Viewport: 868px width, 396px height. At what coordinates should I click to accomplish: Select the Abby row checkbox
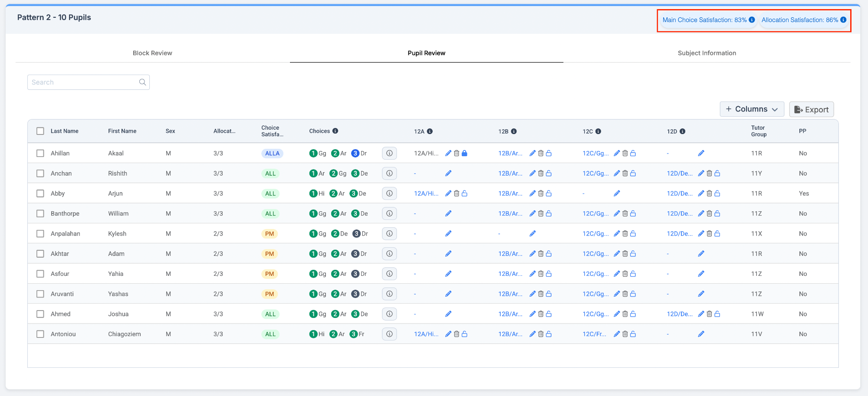40,193
